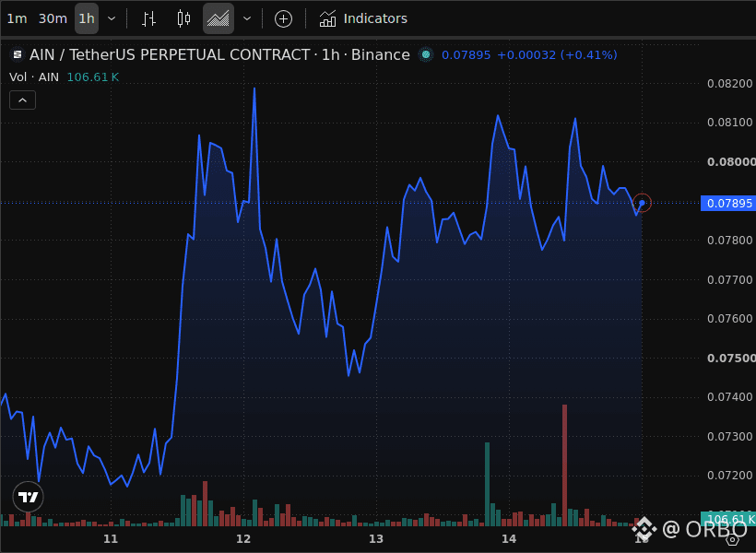
Task: Switch to the candlestick chart style icon
Action: pyautogui.click(x=183, y=18)
